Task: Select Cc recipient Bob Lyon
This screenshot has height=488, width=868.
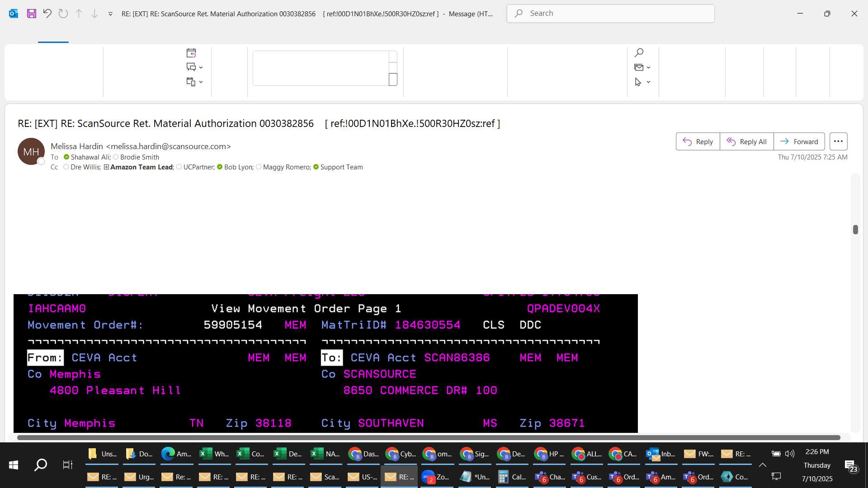Action: tap(238, 167)
